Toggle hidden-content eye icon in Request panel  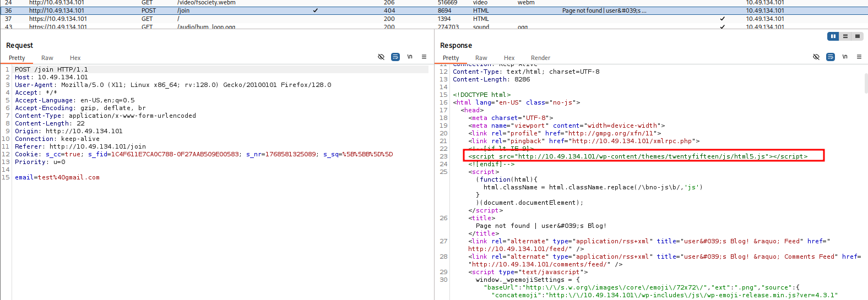coord(381,57)
